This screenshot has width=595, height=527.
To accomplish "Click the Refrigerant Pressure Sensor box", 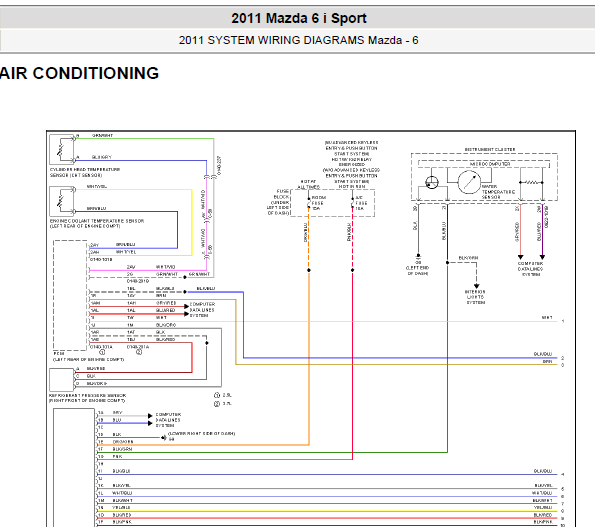I will [x=62, y=379].
